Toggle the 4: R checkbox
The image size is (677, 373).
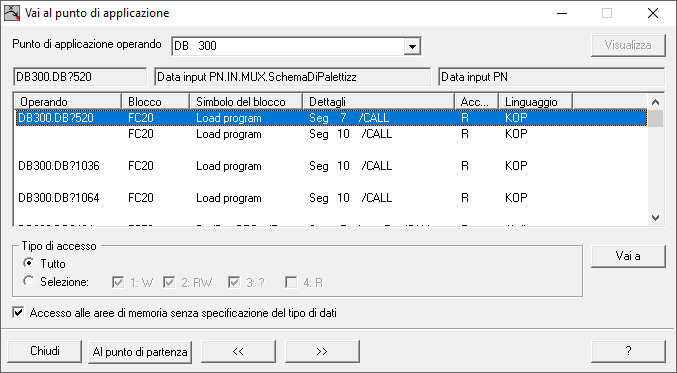(x=291, y=282)
